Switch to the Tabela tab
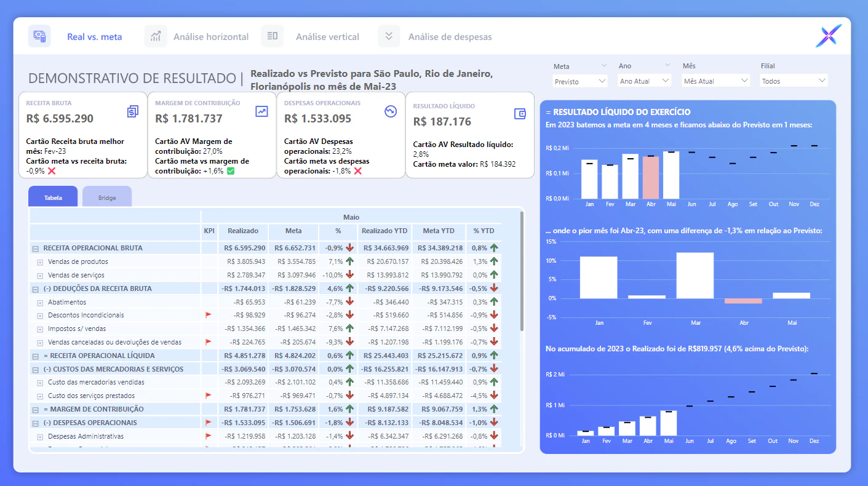 53,197
